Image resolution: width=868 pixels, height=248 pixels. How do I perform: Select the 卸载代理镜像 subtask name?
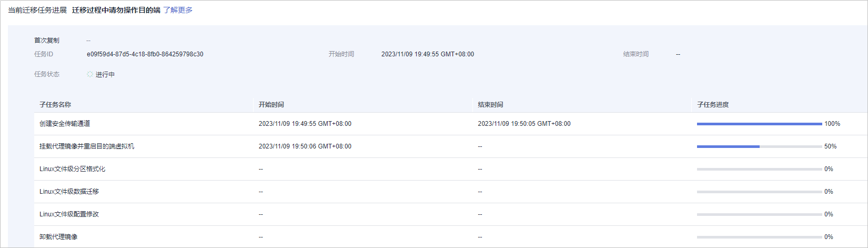click(58, 237)
